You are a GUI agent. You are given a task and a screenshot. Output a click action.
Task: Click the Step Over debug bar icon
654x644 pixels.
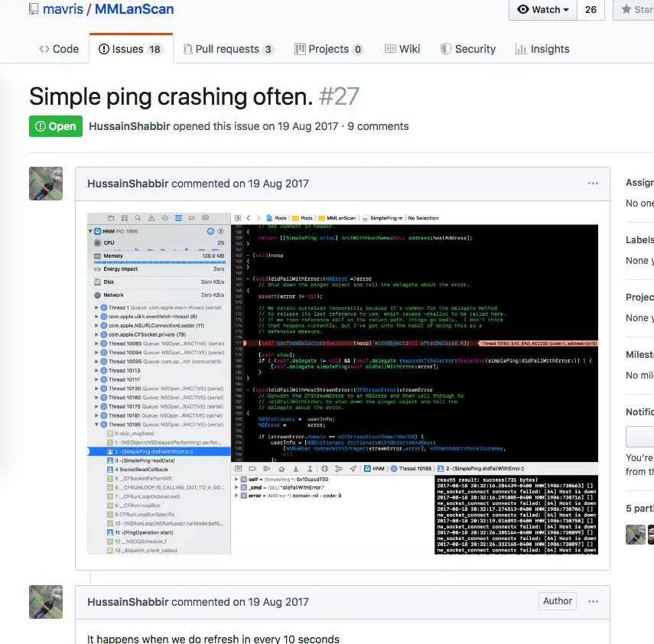tap(281, 468)
